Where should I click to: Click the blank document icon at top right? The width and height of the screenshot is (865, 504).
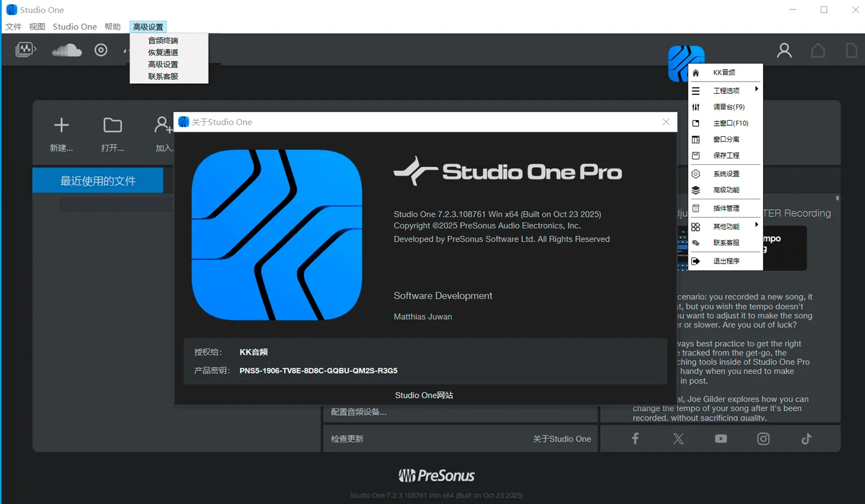(852, 51)
